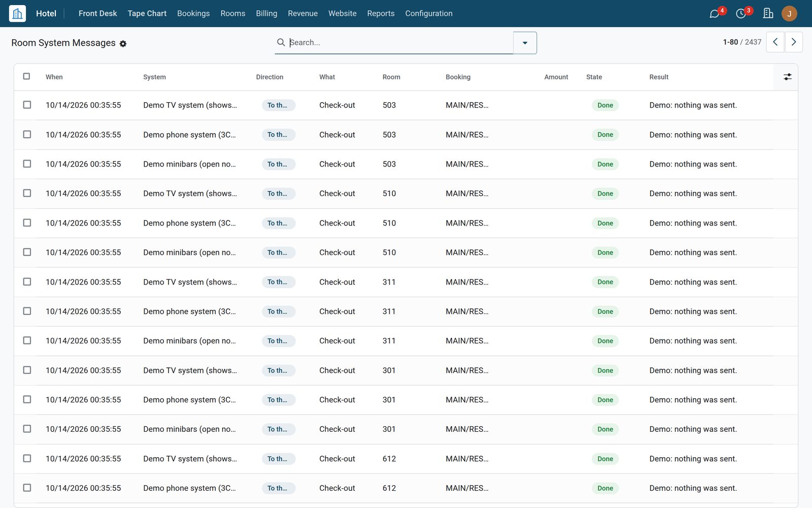Open the company building icon in top bar
The width and height of the screenshot is (812, 508).
pos(768,13)
